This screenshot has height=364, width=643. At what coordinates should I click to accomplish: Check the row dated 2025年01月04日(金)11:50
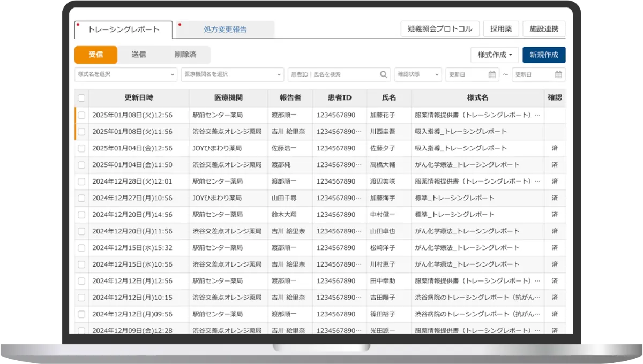pos(81,165)
